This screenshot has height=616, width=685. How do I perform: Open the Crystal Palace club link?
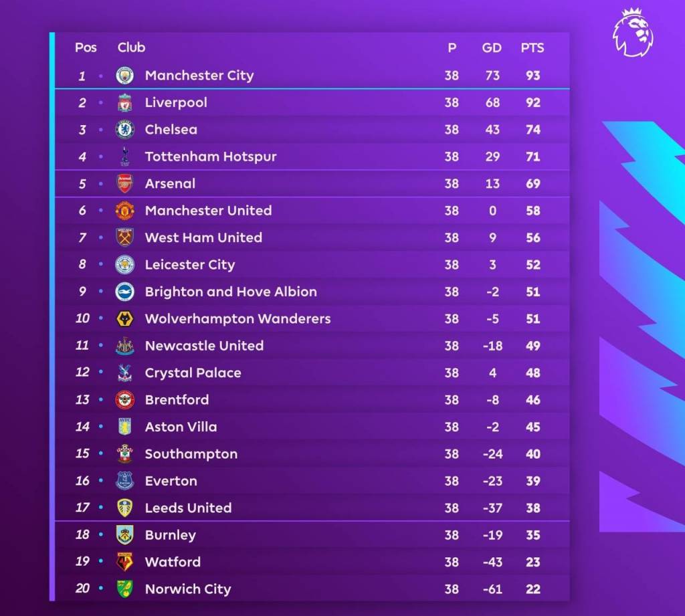coord(193,373)
